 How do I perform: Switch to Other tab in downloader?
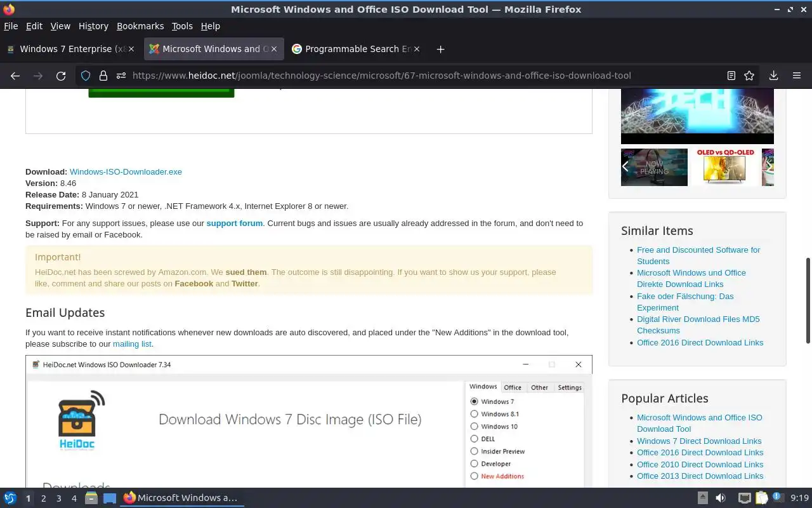click(540, 387)
